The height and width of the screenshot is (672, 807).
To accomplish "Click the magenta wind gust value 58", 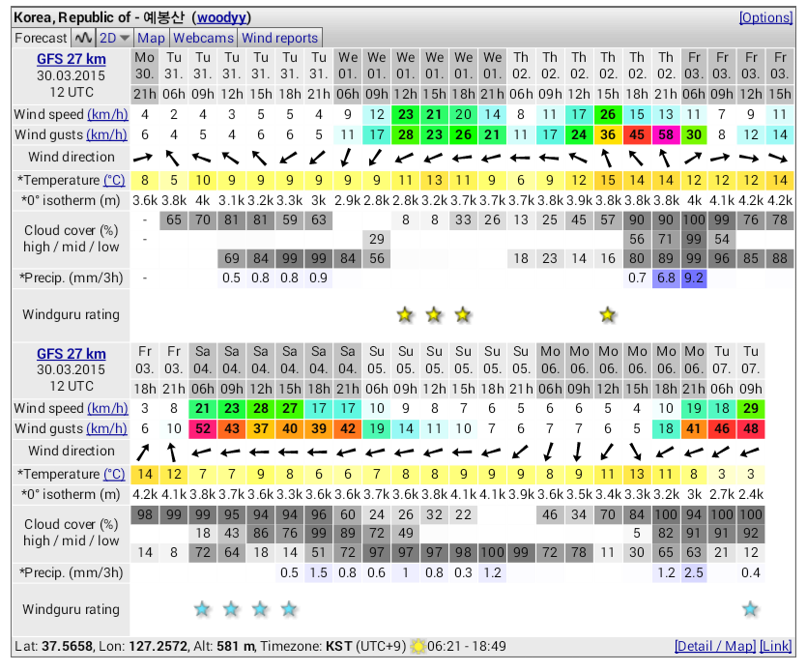I will point(666,135).
